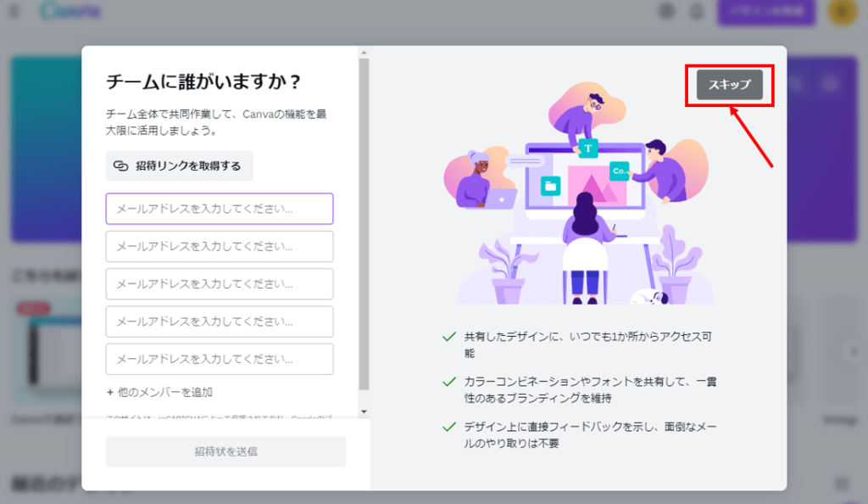
Task: Click the description starting with チーム全体で共同作業して
Action: [x=216, y=122]
